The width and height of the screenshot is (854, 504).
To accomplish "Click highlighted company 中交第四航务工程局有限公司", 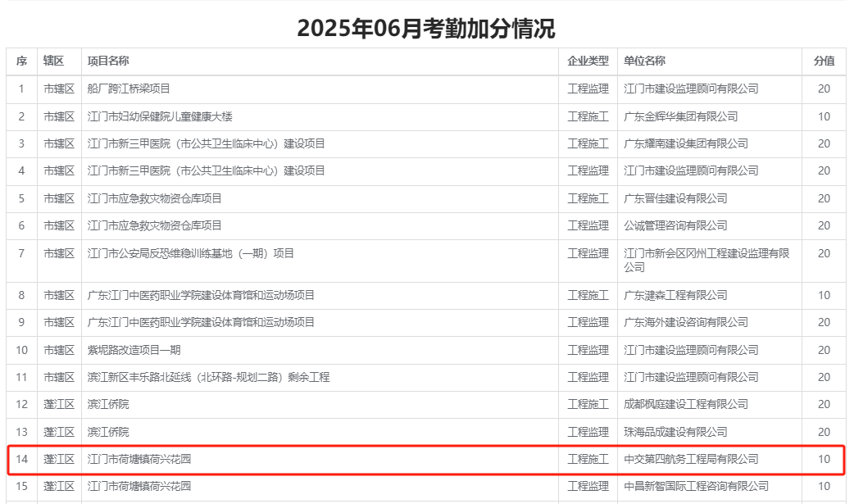I will (x=691, y=459).
